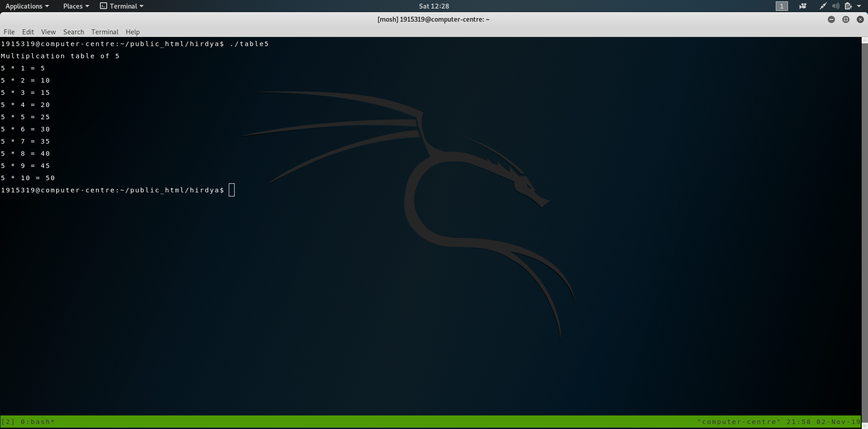Click the '5 * 2 = 10' line

point(25,80)
